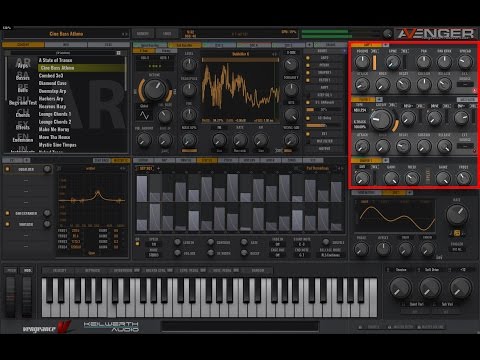Open the arpeggiator End Note dropdown

click(x=302, y=255)
